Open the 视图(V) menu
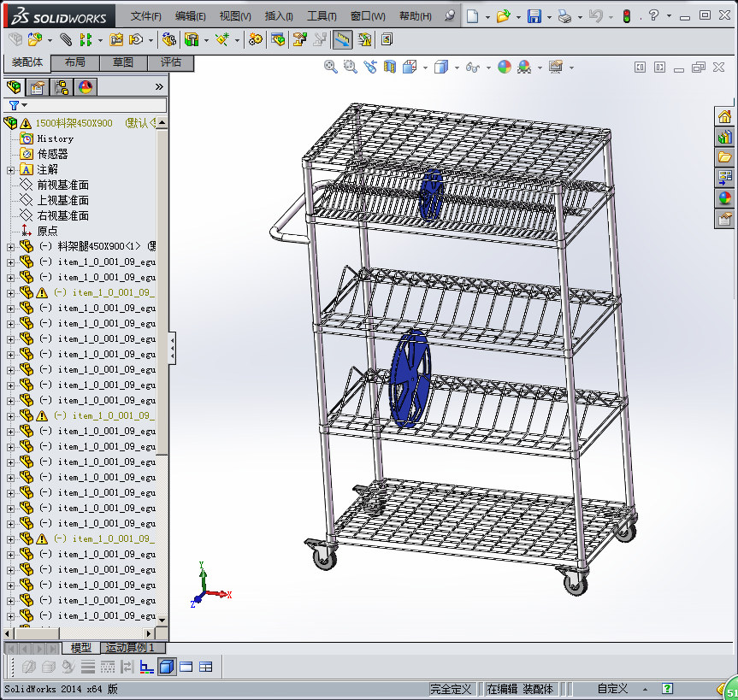This screenshot has height=700, width=738. click(x=235, y=16)
